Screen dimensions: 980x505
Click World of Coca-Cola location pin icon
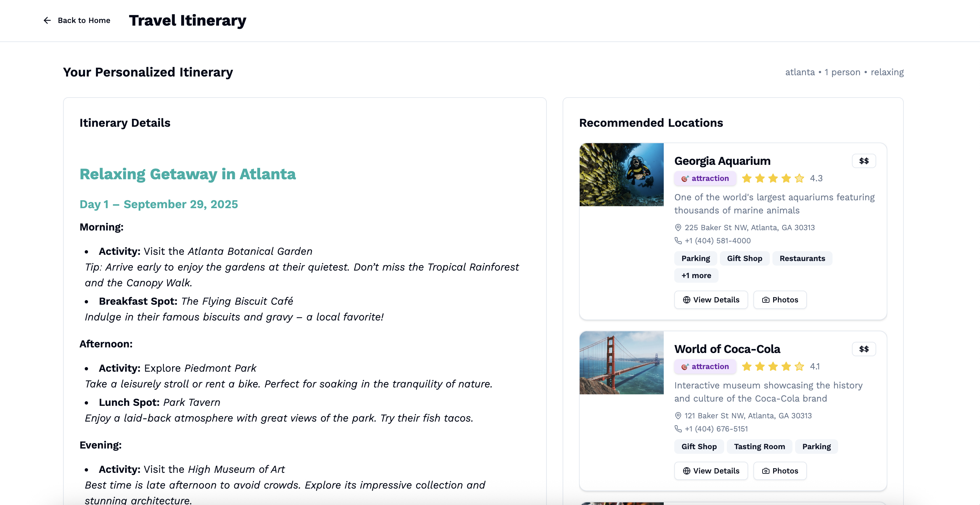tap(678, 416)
